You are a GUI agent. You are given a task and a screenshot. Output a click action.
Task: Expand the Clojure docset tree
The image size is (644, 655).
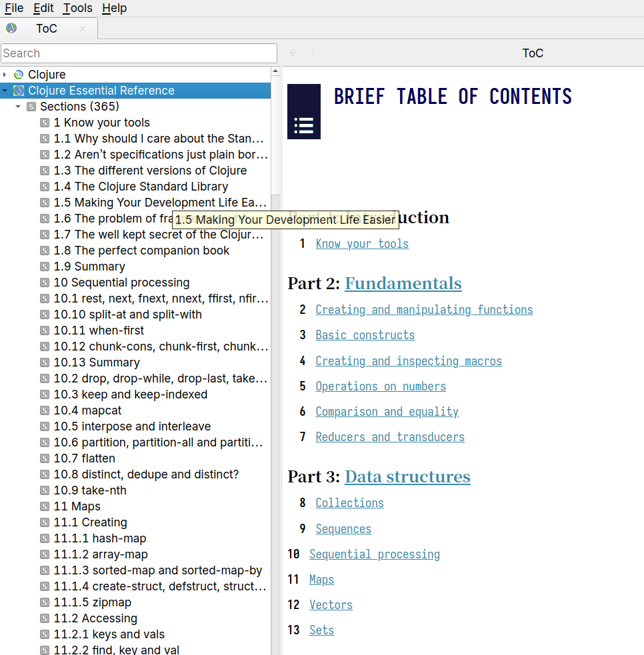(5, 75)
